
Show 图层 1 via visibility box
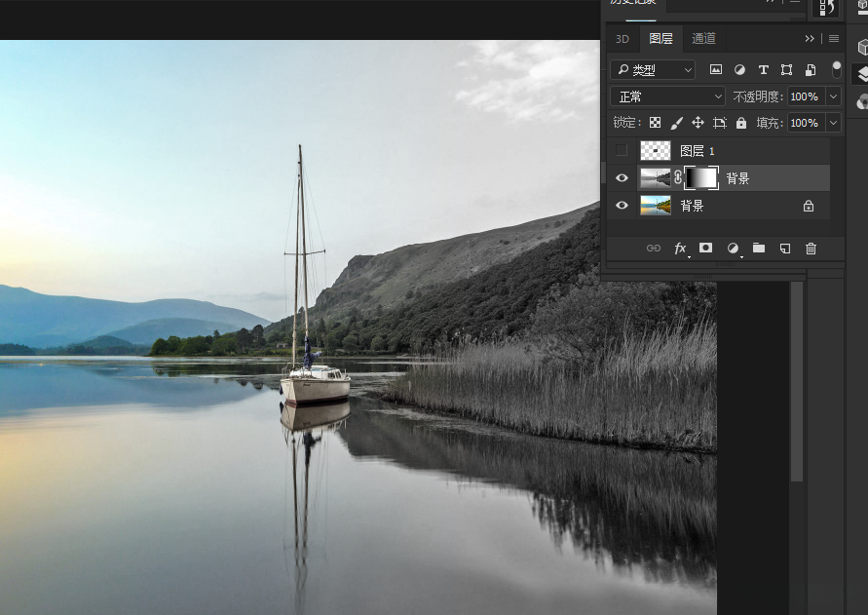622,150
